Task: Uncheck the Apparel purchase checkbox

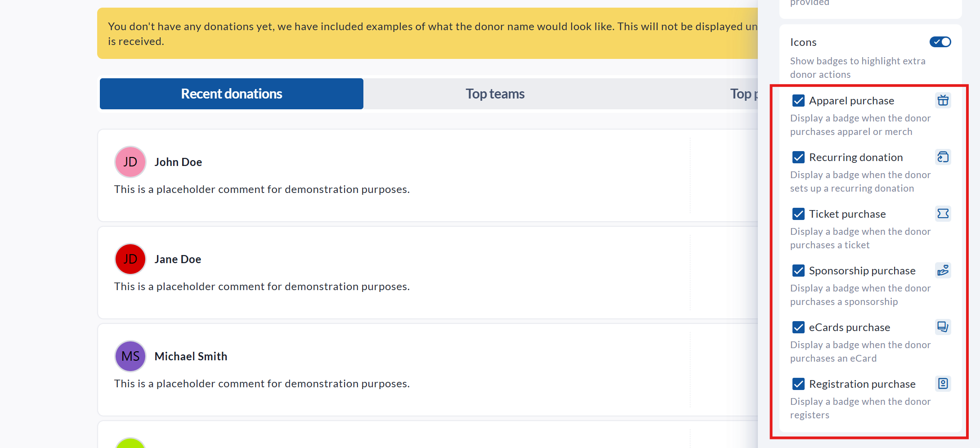Action: (798, 101)
